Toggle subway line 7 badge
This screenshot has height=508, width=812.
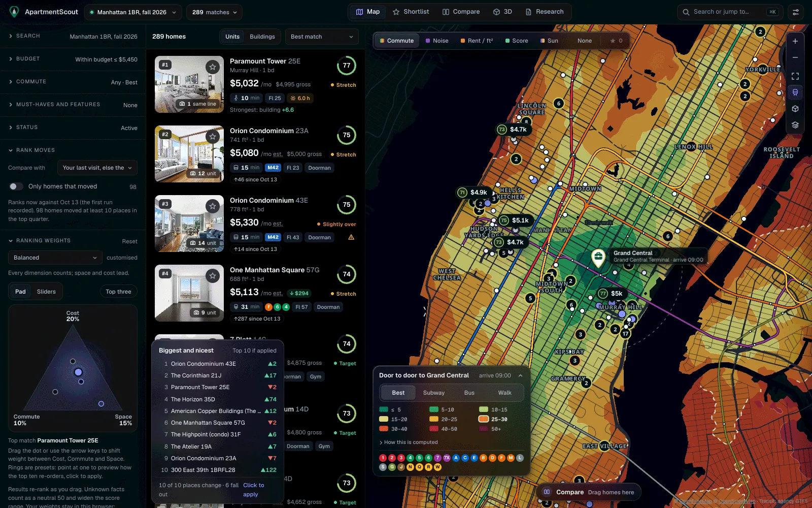(437, 458)
